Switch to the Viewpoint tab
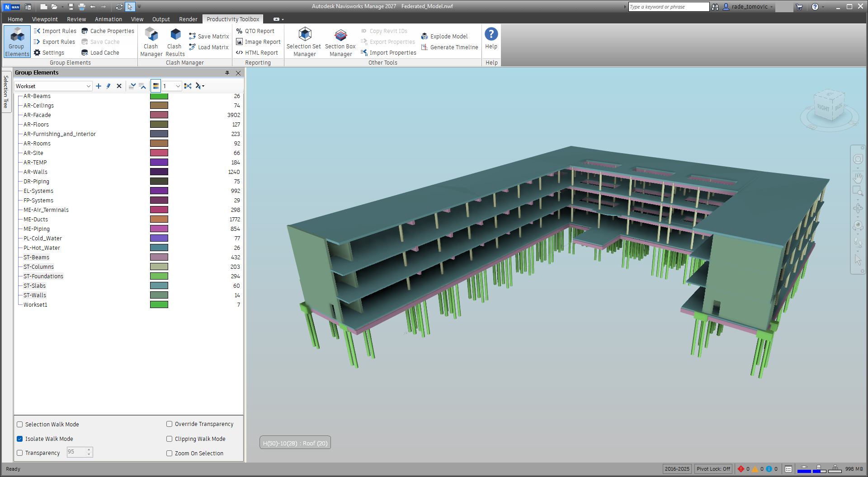Viewport: 868px width, 477px height. pos(45,19)
